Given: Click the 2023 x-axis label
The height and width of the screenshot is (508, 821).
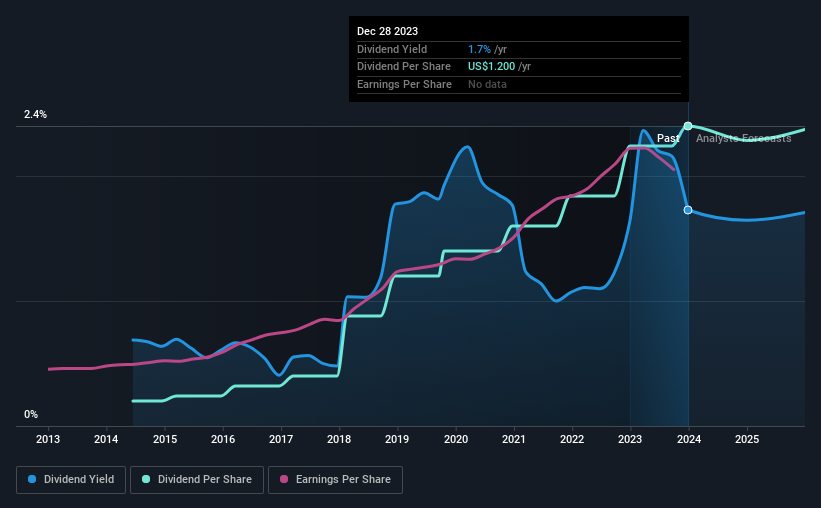Looking at the screenshot, I should pyautogui.click(x=630, y=439).
